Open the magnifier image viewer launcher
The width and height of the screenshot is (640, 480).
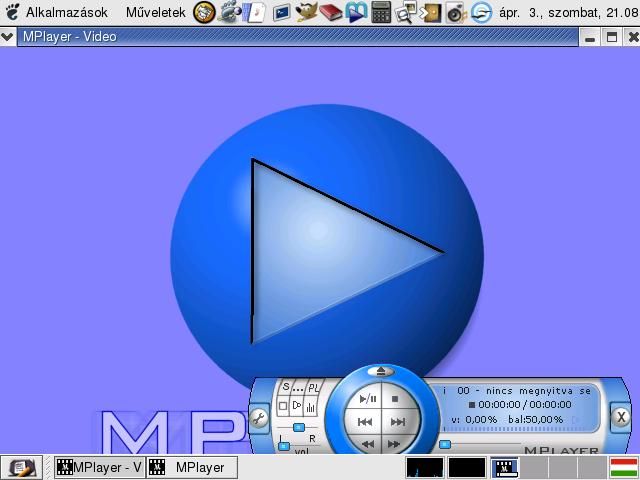[405, 12]
